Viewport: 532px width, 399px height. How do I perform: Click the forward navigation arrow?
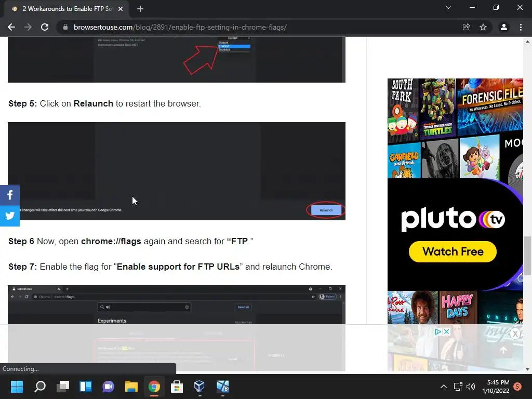(x=28, y=27)
